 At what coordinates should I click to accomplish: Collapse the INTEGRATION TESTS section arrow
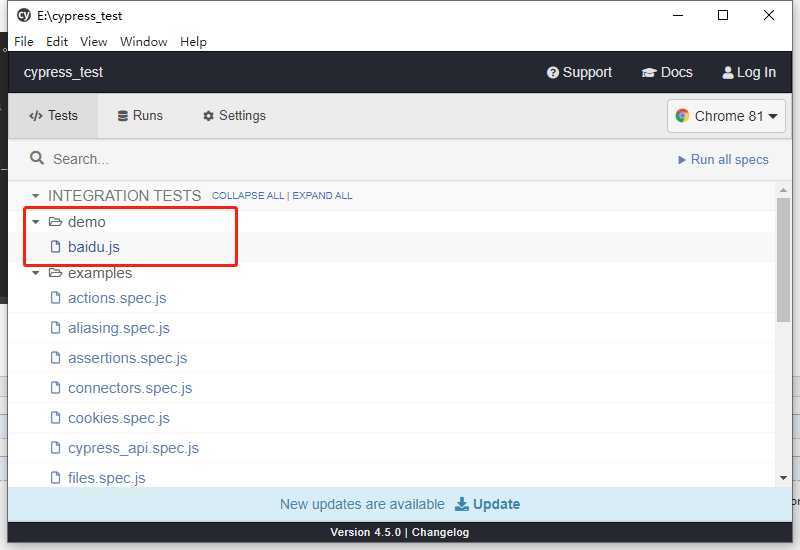pyautogui.click(x=35, y=196)
